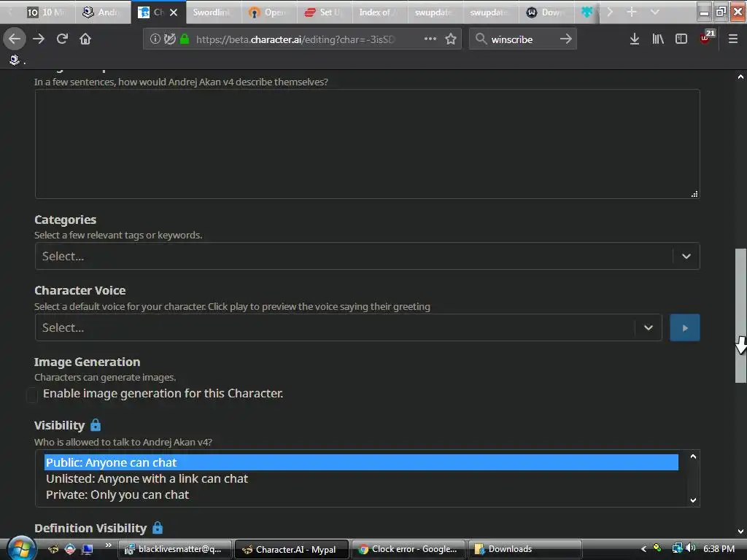Toggle the browser sidebar

681,39
